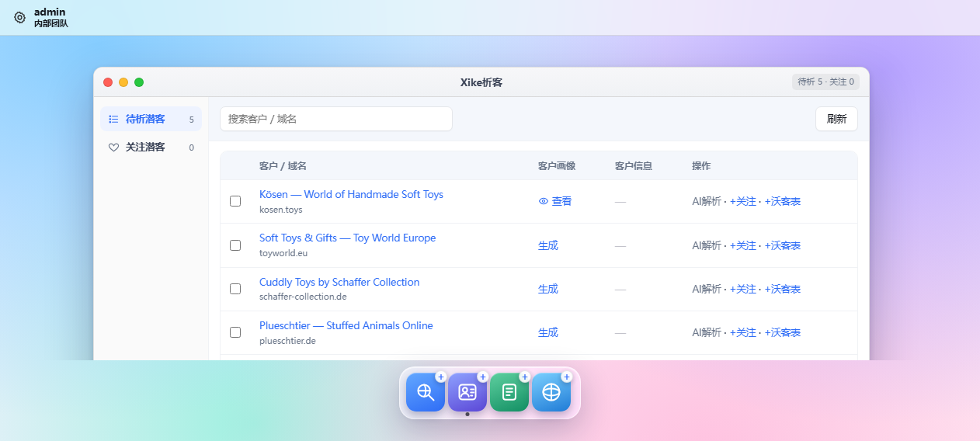Open the green document app in dock
Viewport: 980px width, 441px height.
[509, 392]
